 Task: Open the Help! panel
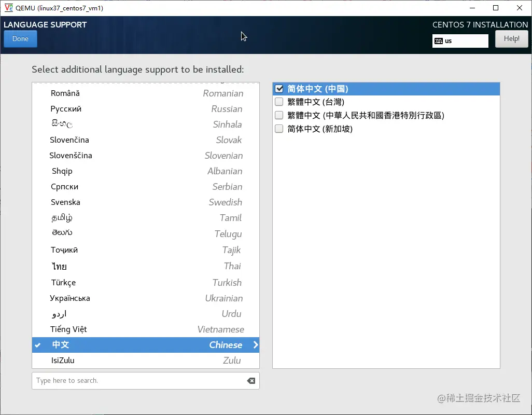tap(511, 38)
